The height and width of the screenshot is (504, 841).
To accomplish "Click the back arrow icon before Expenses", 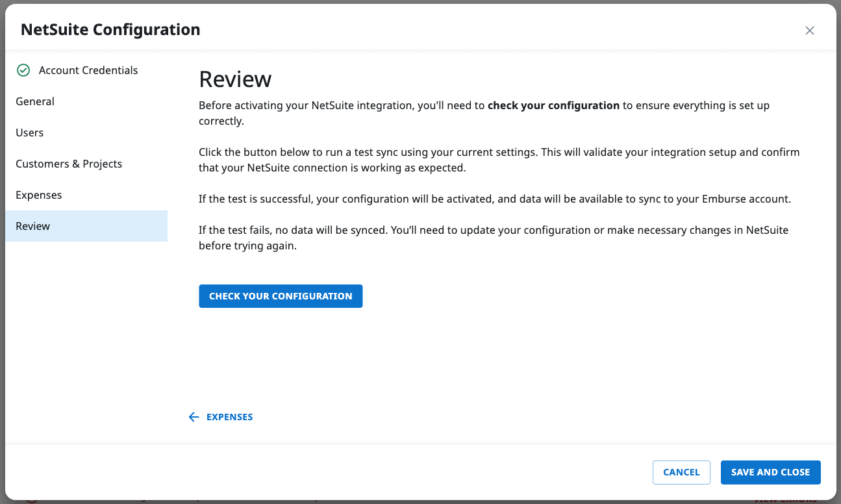I will click(194, 417).
